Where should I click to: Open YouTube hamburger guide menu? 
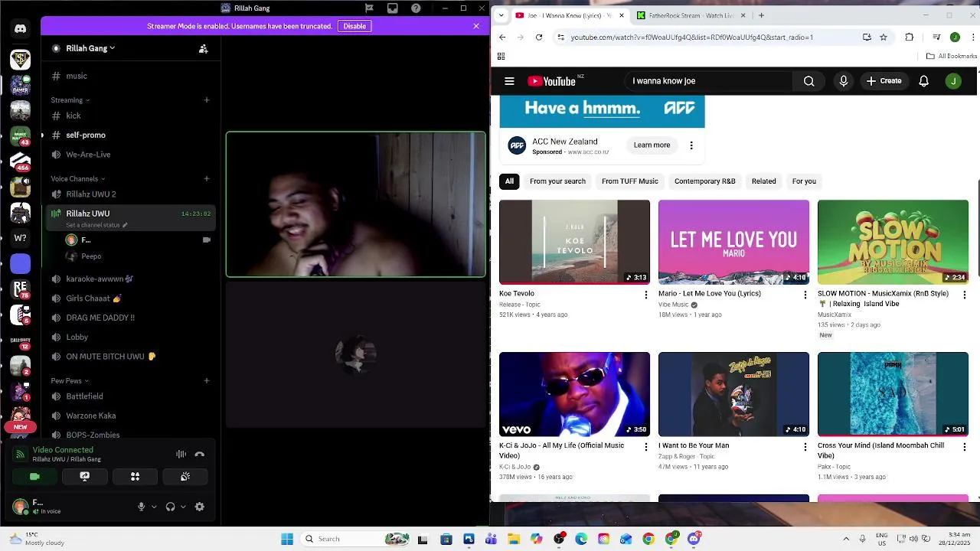click(x=509, y=81)
